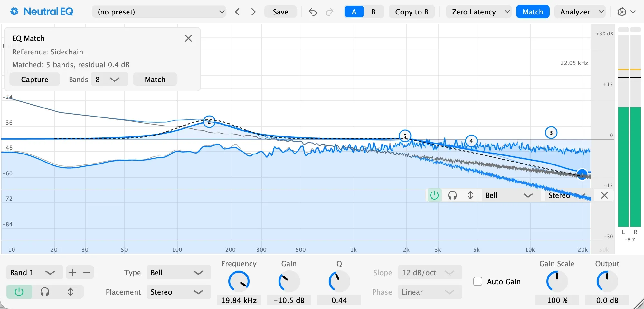Redo the last change
The width and height of the screenshot is (644, 309).
click(329, 12)
